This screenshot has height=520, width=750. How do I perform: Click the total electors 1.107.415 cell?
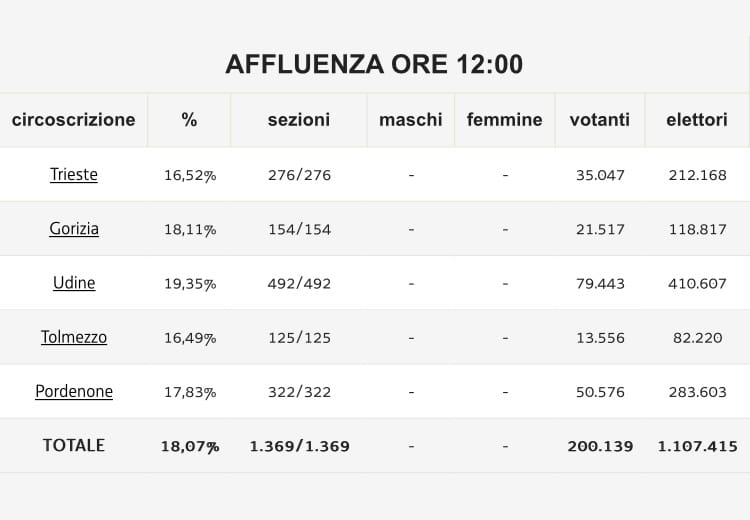[x=697, y=446]
